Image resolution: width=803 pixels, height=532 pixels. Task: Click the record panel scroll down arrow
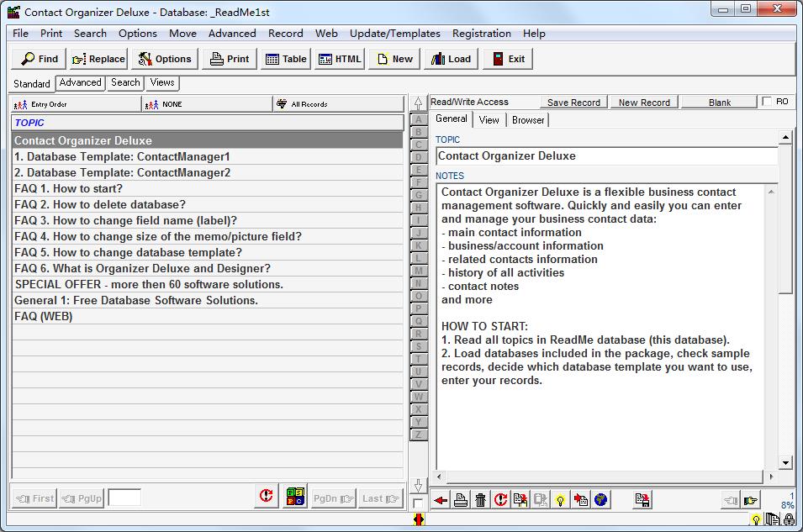coord(785,462)
